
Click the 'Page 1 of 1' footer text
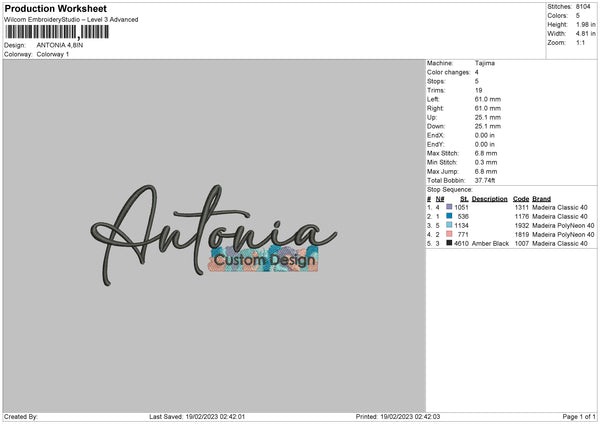tap(579, 417)
